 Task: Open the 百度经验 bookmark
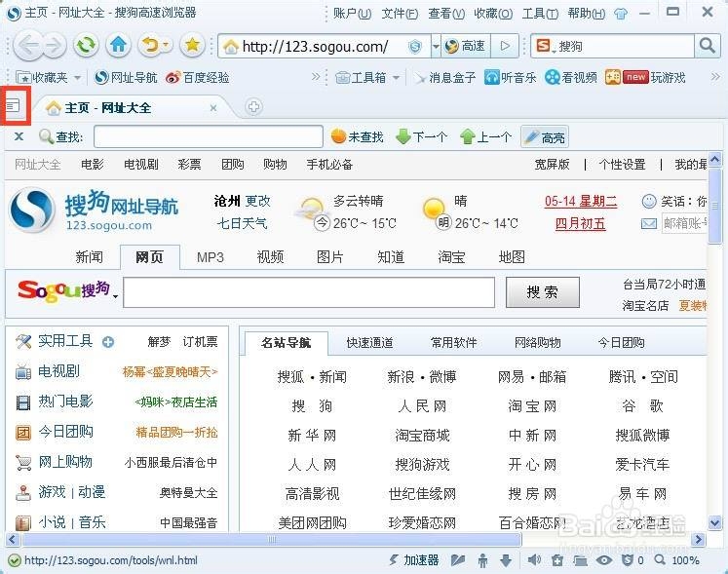[198, 78]
